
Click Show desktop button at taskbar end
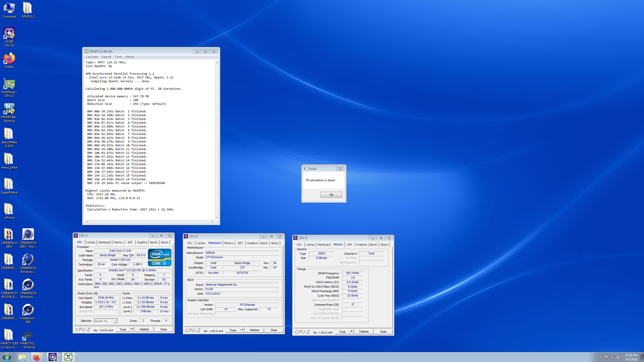(x=642, y=357)
